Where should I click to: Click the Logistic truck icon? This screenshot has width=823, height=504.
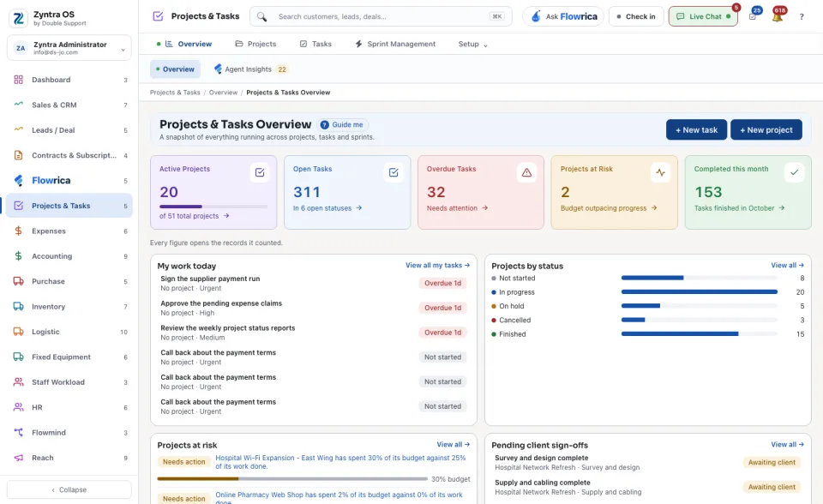18,332
